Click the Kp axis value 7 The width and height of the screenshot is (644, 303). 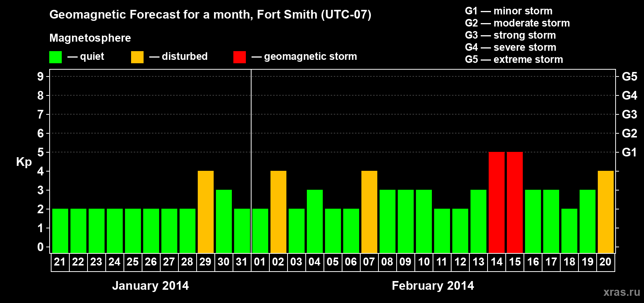41,114
